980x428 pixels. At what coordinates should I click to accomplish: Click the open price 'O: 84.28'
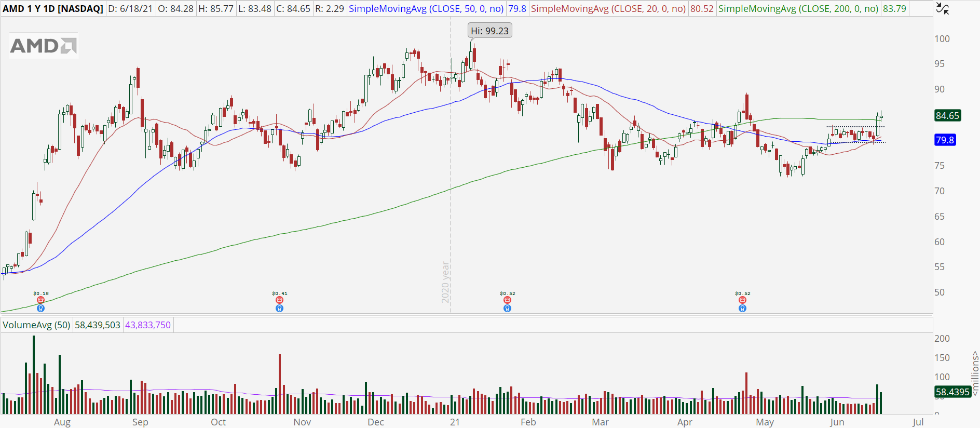[x=176, y=9]
